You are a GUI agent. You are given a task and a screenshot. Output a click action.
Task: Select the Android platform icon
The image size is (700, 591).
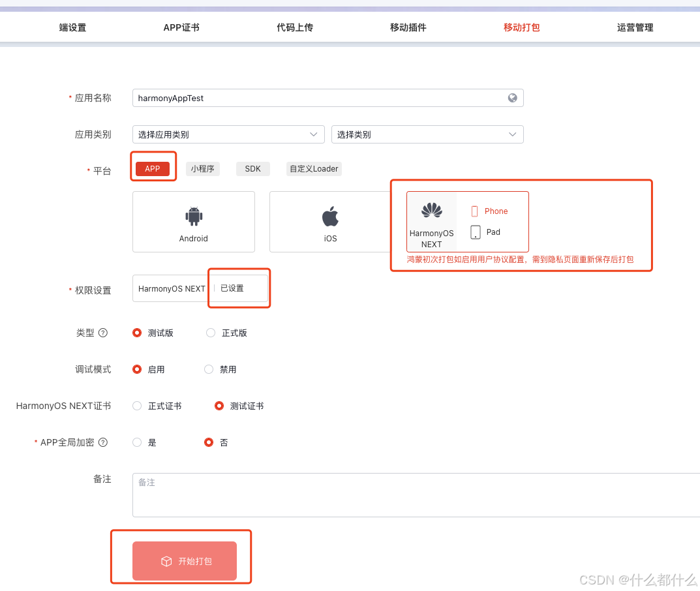point(194,217)
